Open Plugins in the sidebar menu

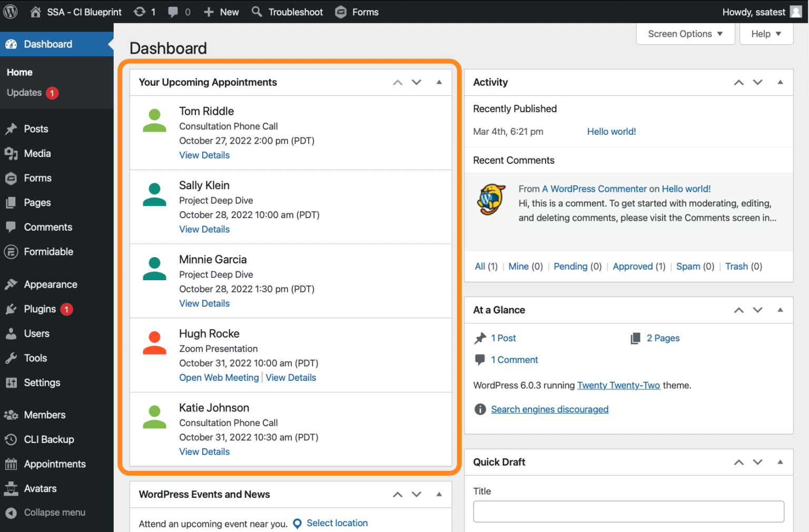pos(40,309)
